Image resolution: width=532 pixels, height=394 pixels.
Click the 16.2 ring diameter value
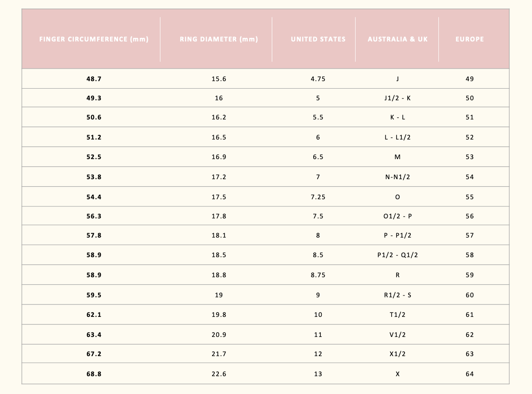(x=219, y=117)
